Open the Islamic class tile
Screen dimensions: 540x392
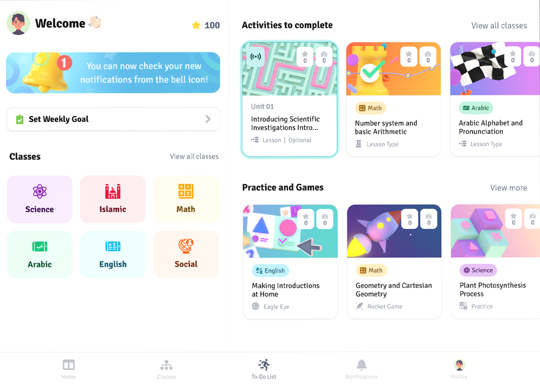coord(113,199)
